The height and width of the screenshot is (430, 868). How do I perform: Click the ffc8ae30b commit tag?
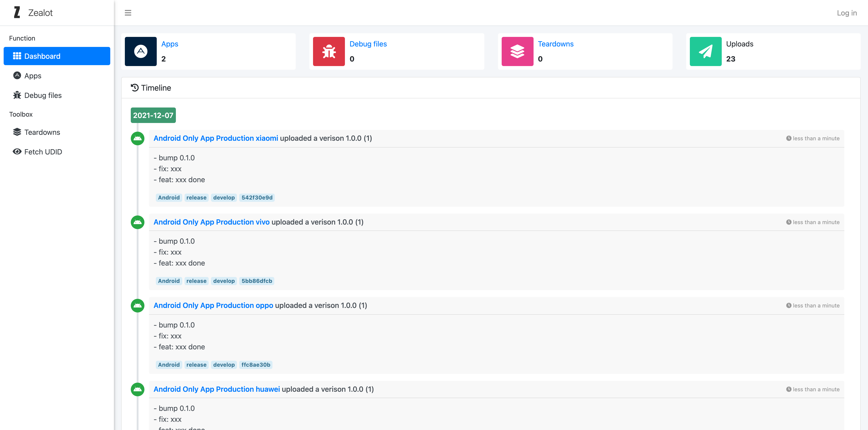pos(256,365)
